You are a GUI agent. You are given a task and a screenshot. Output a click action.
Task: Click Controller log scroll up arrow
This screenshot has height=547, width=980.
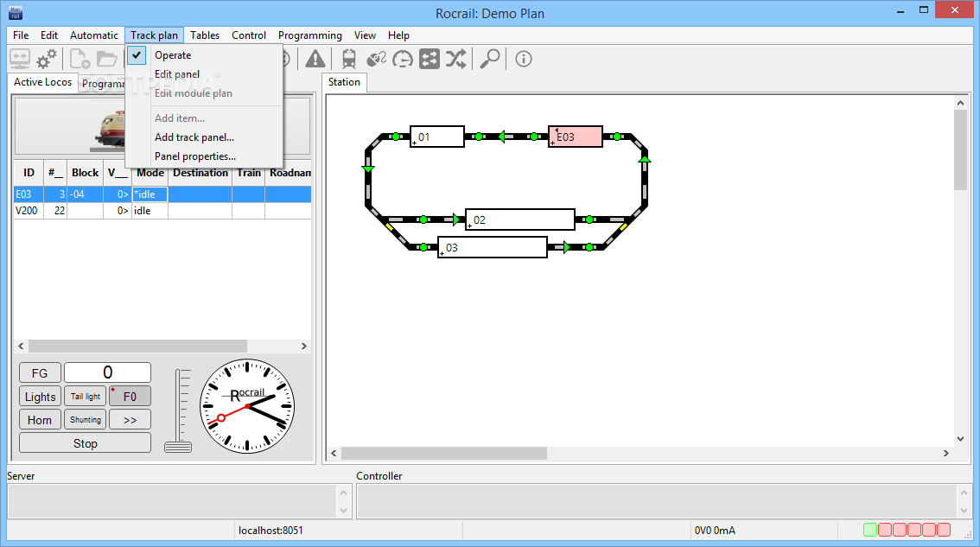point(963,493)
